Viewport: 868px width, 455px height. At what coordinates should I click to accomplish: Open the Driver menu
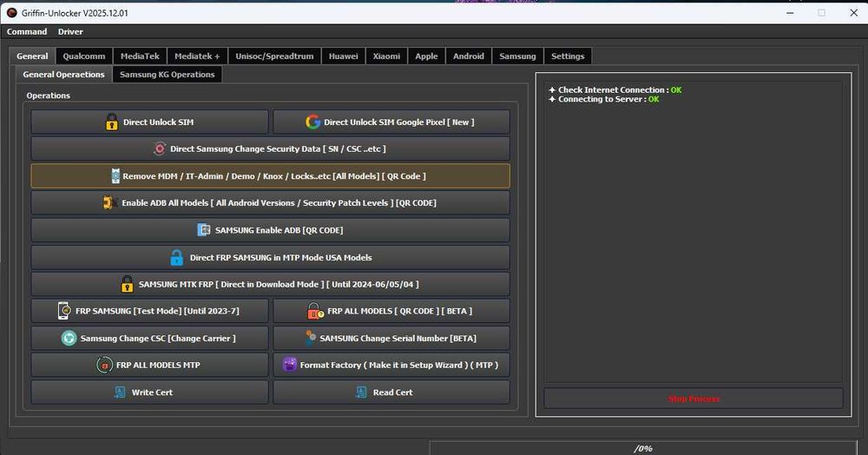[x=70, y=31]
